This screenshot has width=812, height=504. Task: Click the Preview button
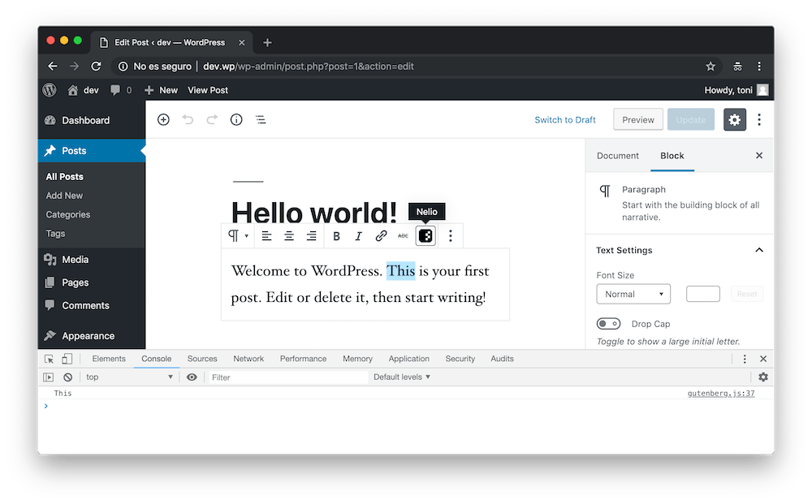point(638,120)
